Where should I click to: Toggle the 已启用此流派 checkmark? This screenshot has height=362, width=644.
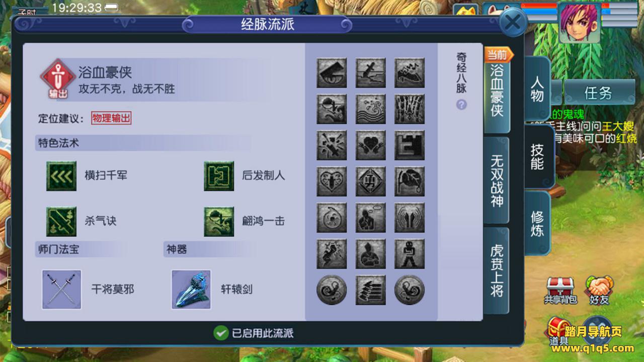coord(221,332)
